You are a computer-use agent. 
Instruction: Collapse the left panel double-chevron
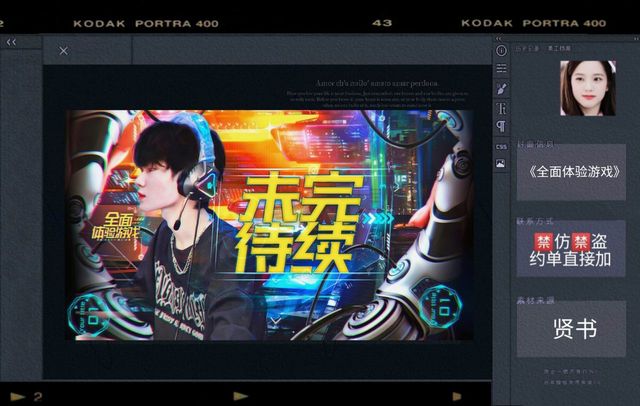12,42
